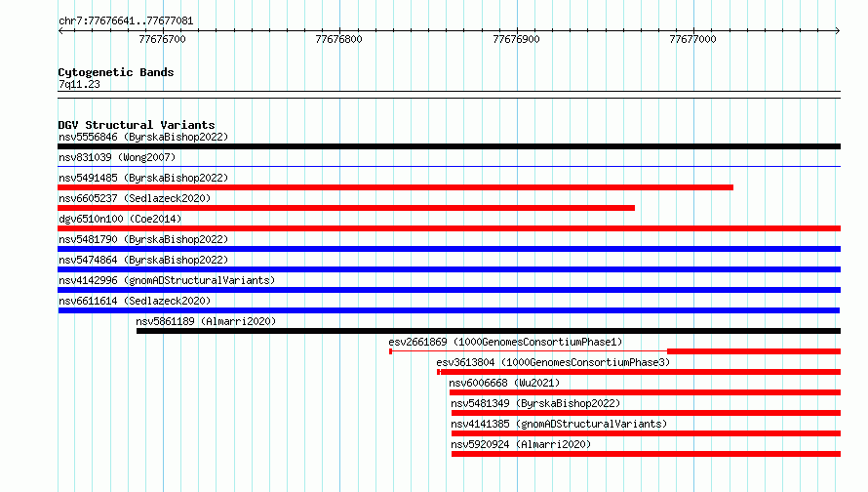Click the nsv5556846 black variant bar
Screen dimensions: 868x492
point(449,146)
